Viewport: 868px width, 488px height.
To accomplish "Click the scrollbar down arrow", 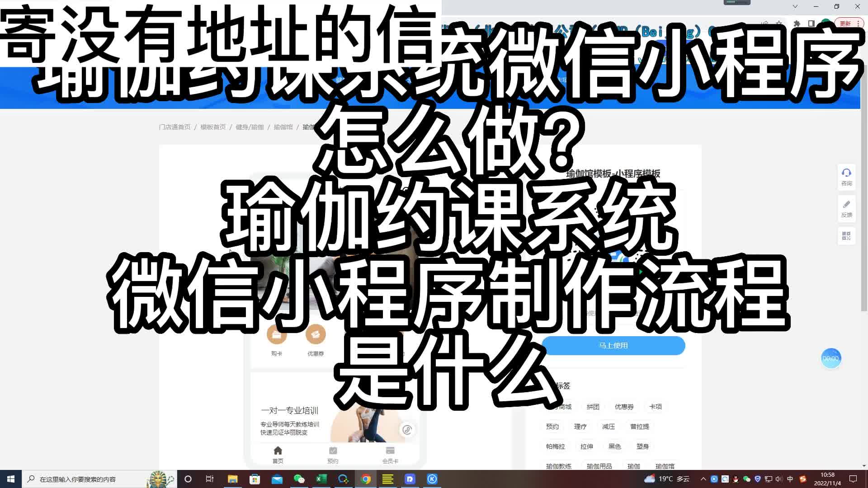I will click(x=864, y=466).
